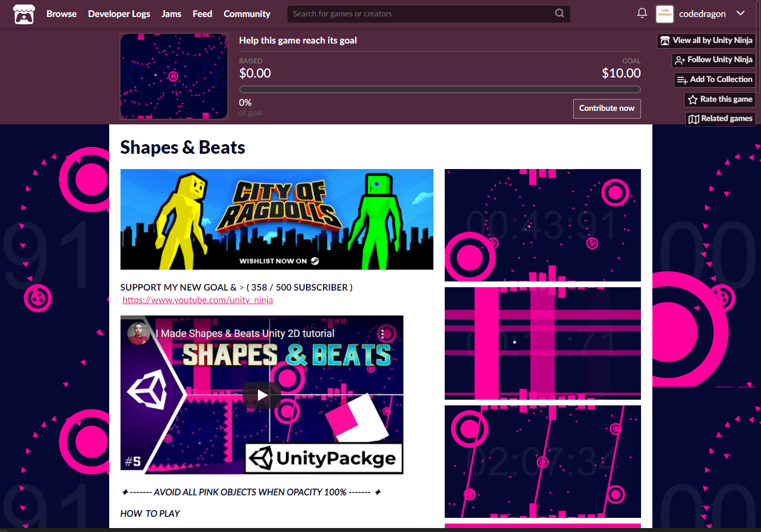The width and height of the screenshot is (761, 532).
Task: Click the $10.00 goal amount
Action: (x=621, y=73)
